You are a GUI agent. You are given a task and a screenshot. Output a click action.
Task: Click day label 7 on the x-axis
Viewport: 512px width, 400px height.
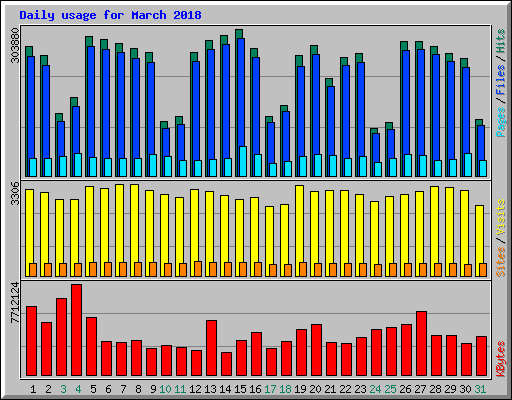(x=123, y=389)
